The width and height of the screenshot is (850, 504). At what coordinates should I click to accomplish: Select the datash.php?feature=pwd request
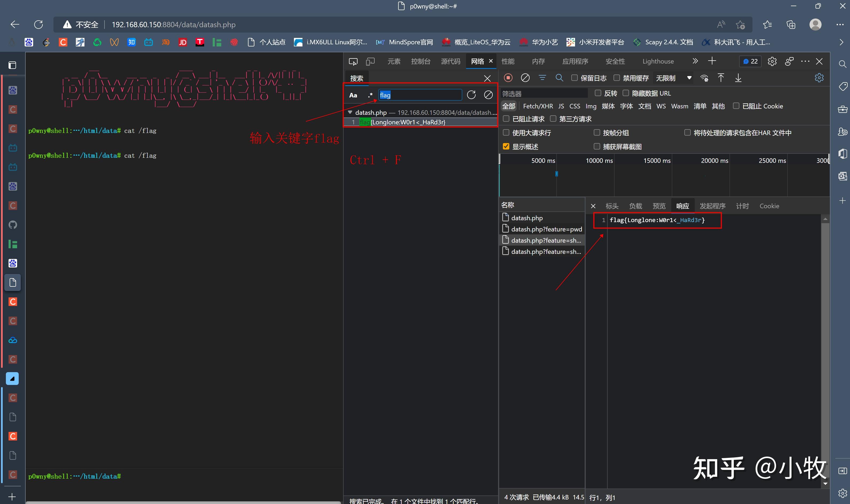pyautogui.click(x=546, y=229)
